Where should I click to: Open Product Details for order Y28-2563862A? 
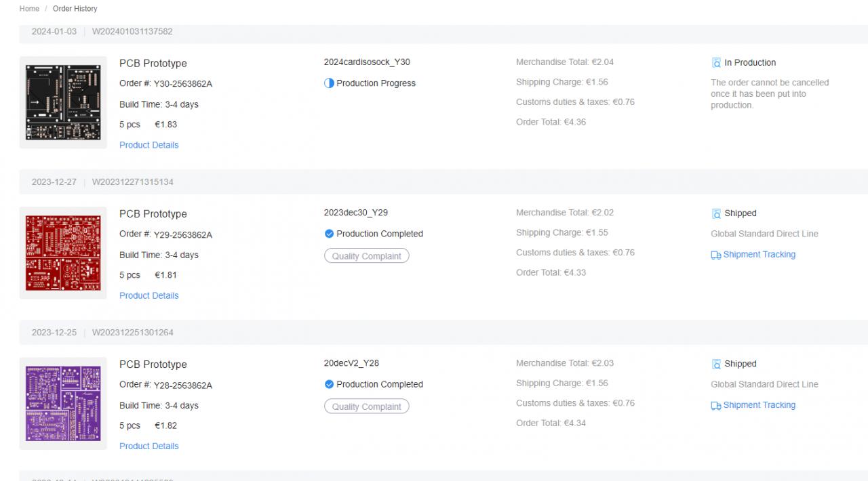click(x=149, y=446)
